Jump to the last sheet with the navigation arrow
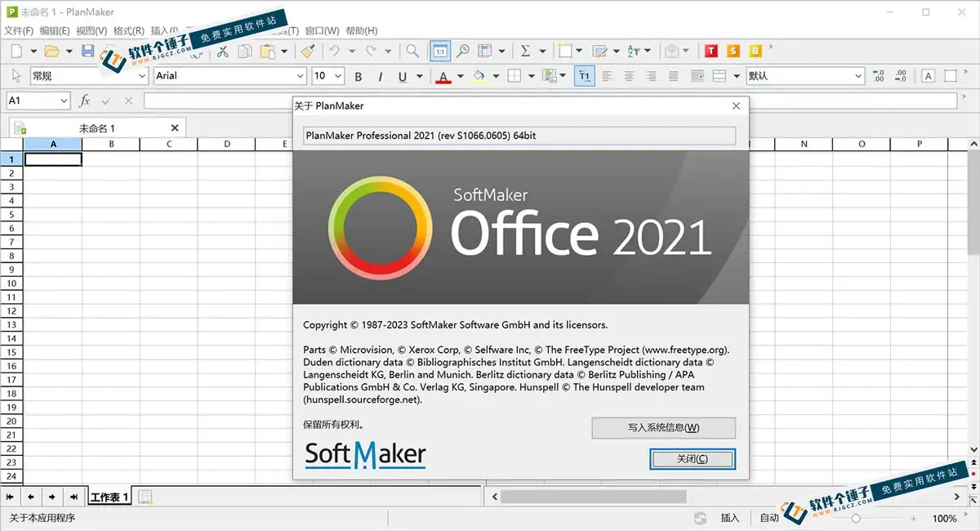Viewport: 980px width, 531px height. (73, 497)
